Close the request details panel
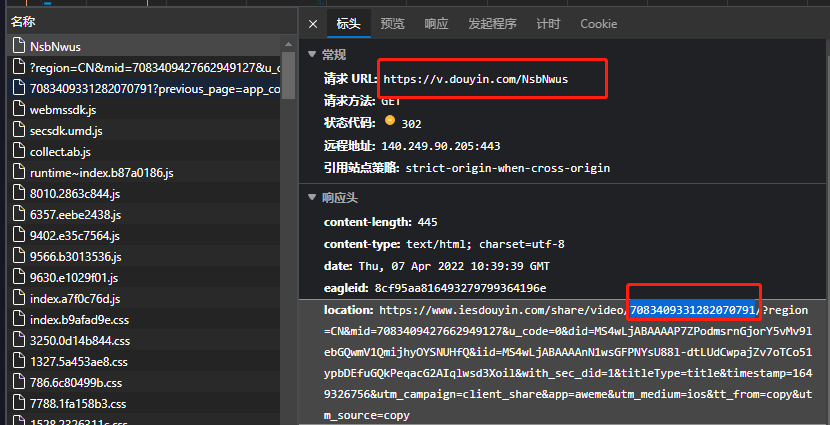 (313, 24)
